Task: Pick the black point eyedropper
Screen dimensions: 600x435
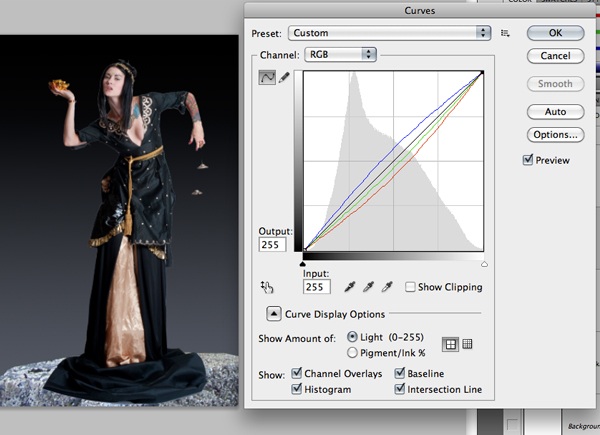Action: pyautogui.click(x=350, y=287)
